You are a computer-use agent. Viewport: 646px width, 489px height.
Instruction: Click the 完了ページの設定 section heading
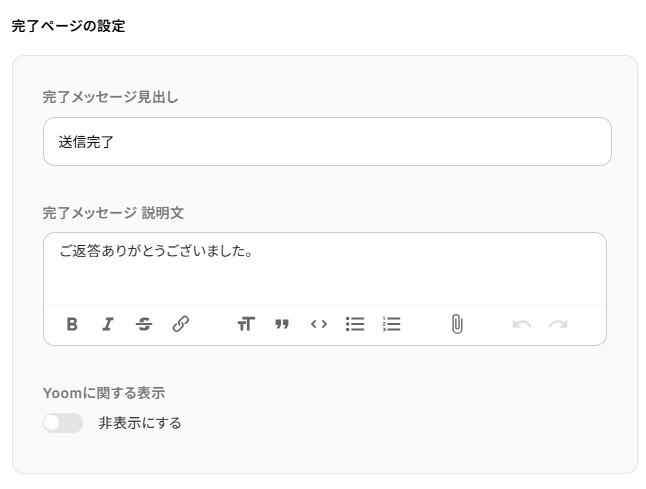pos(68,26)
